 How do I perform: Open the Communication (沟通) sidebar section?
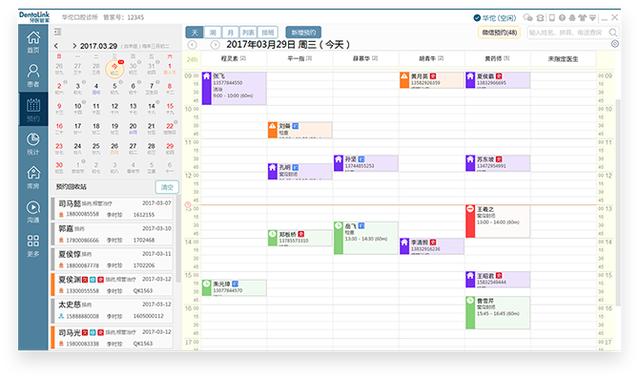pos(33,211)
